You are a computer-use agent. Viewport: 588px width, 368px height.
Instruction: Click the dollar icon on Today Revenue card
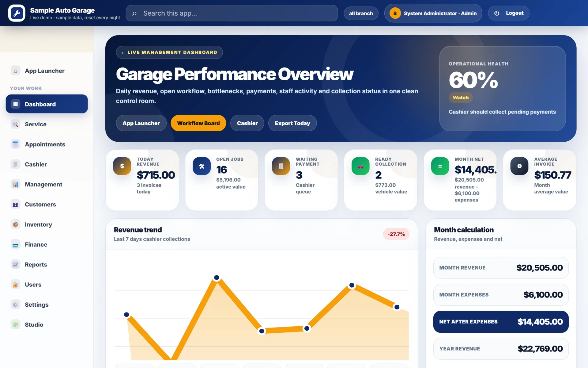[122, 166]
